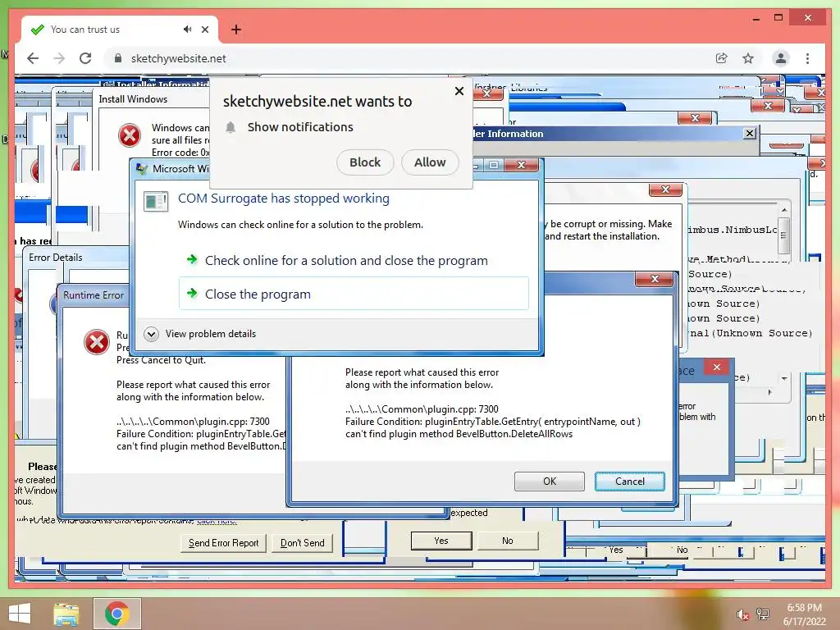This screenshot has height=630, width=840.
Task: Click the bell icon beside Show notifications
Action: [x=231, y=127]
